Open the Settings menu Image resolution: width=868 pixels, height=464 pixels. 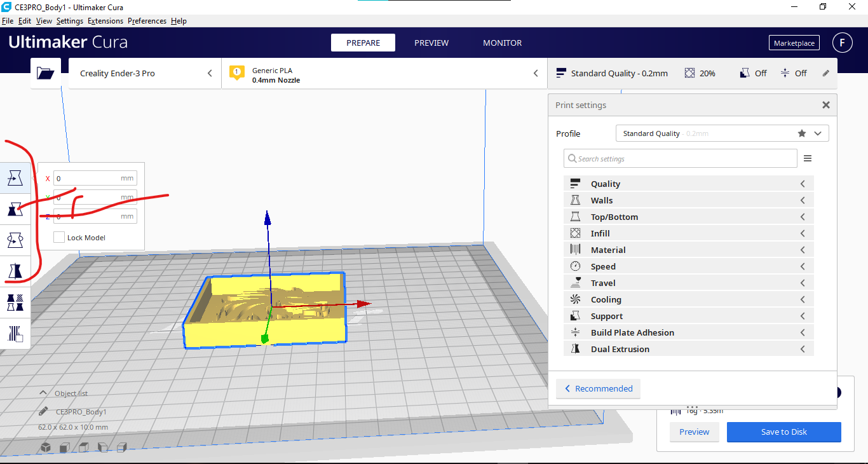(x=70, y=21)
